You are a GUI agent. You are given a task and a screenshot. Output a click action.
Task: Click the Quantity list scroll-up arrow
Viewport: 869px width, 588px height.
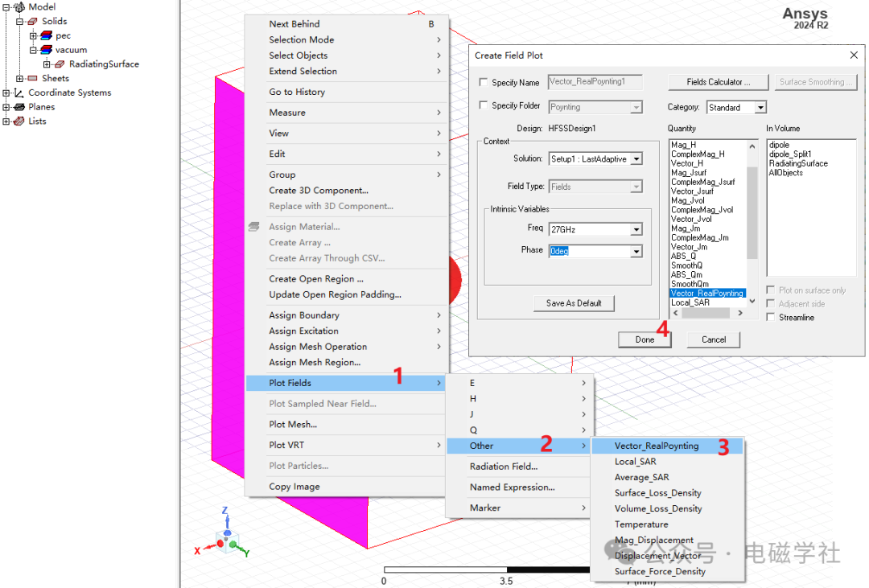coord(752,147)
